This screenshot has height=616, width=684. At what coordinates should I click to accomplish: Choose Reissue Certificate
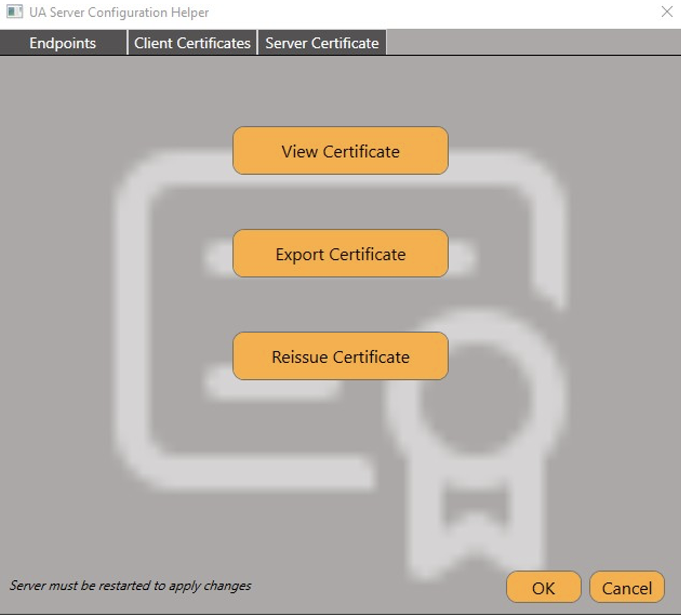[340, 357]
